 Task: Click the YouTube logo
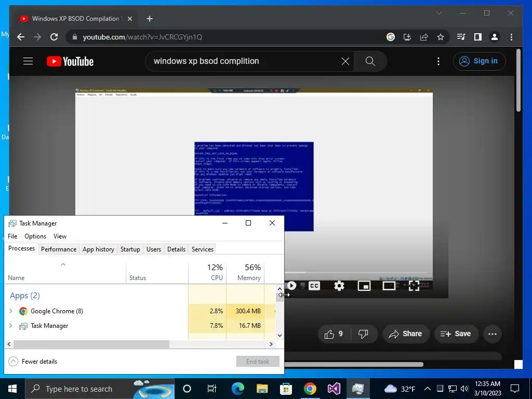(70, 61)
